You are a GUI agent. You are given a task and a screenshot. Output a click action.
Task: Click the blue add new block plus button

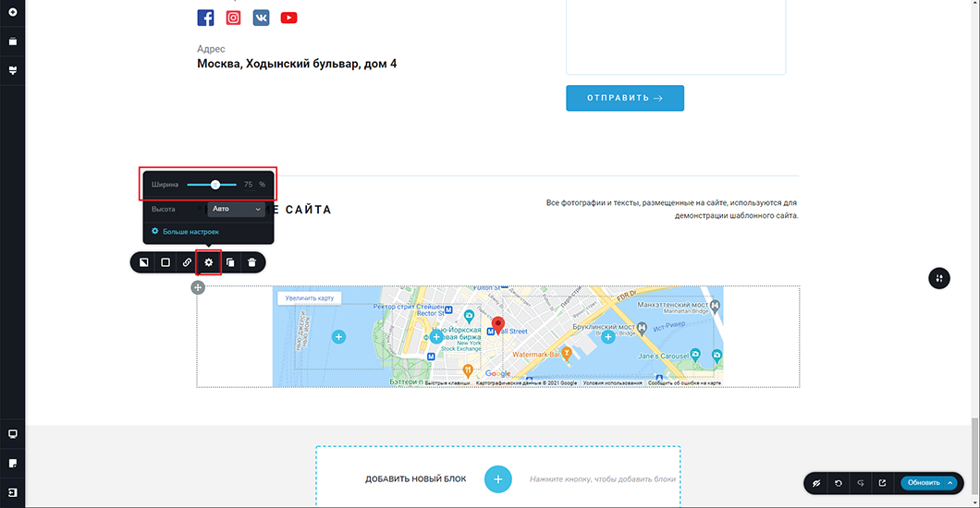498,479
